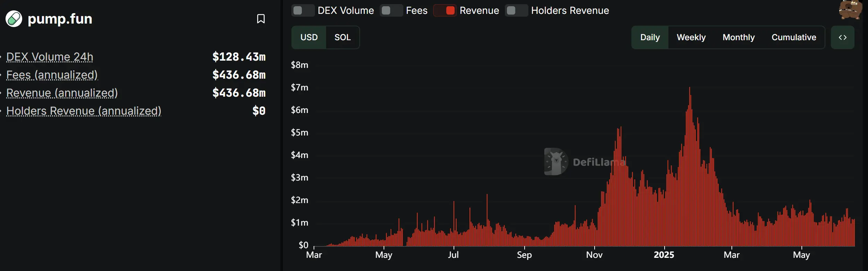Viewport: 868px width, 271px height.
Task: Click the pump.fun pill logo icon
Action: click(14, 19)
